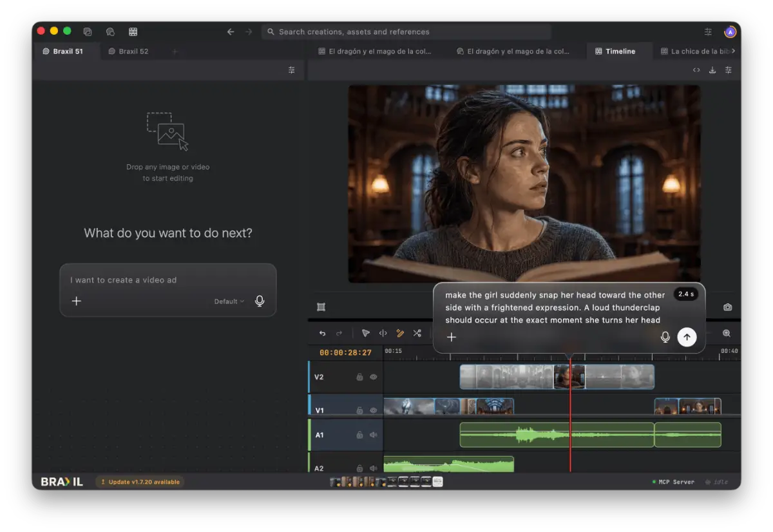Click the redo arrow in timeline toolbar
This screenshot has width=773, height=532.
coord(339,333)
